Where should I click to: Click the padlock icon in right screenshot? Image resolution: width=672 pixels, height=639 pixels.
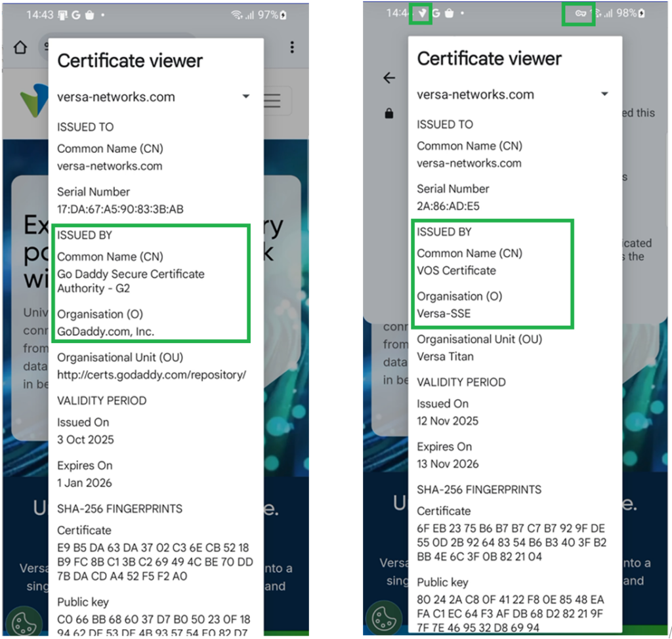point(389,113)
